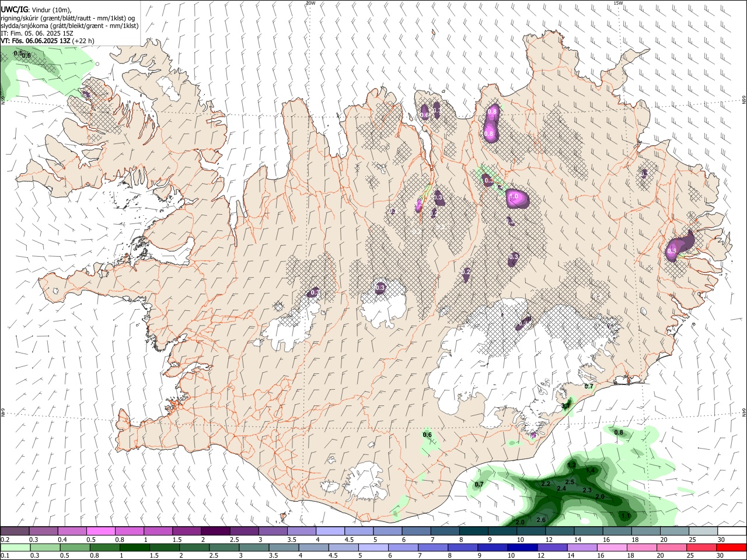
Task: Click the green '0.6' value in southern inland
Action: click(427, 435)
